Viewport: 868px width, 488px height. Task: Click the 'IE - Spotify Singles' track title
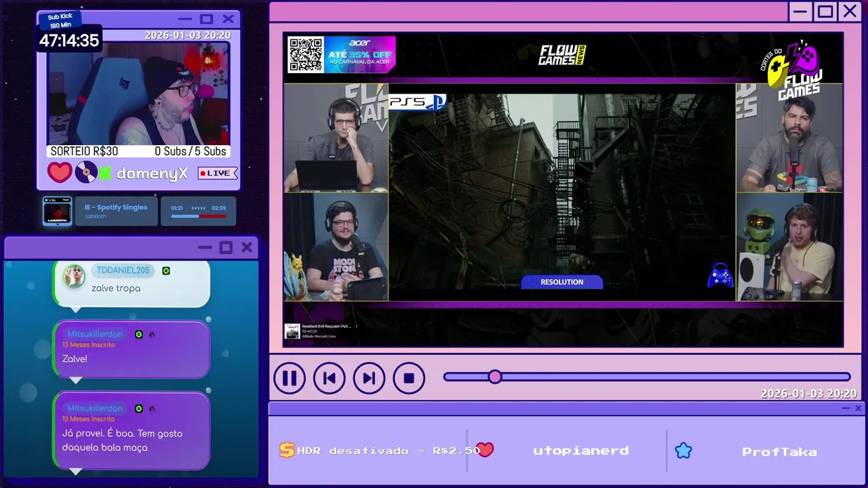(116, 207)
